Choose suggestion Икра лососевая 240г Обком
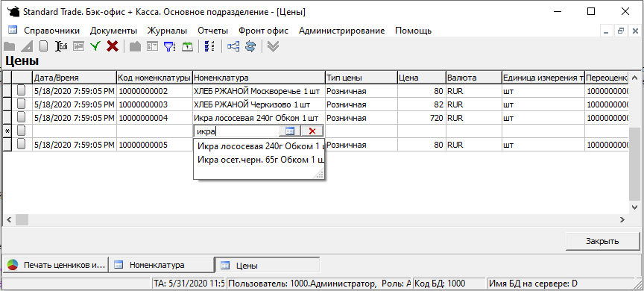Viewport: 644px width, 291px height. (x=260, y=147)
